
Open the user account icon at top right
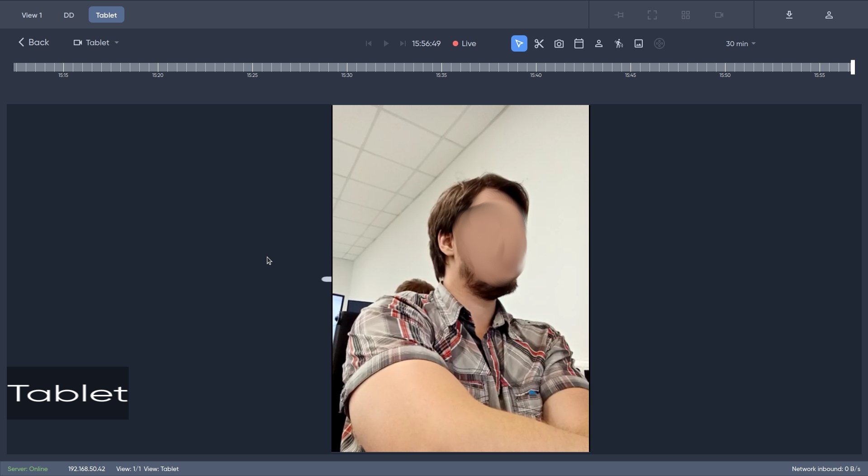(x=829, y=15)
